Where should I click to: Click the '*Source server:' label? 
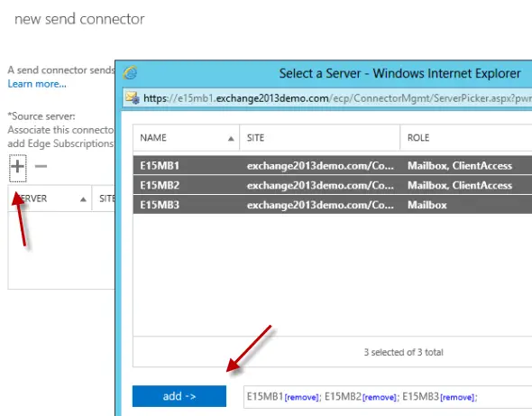[x=41, y=116]
